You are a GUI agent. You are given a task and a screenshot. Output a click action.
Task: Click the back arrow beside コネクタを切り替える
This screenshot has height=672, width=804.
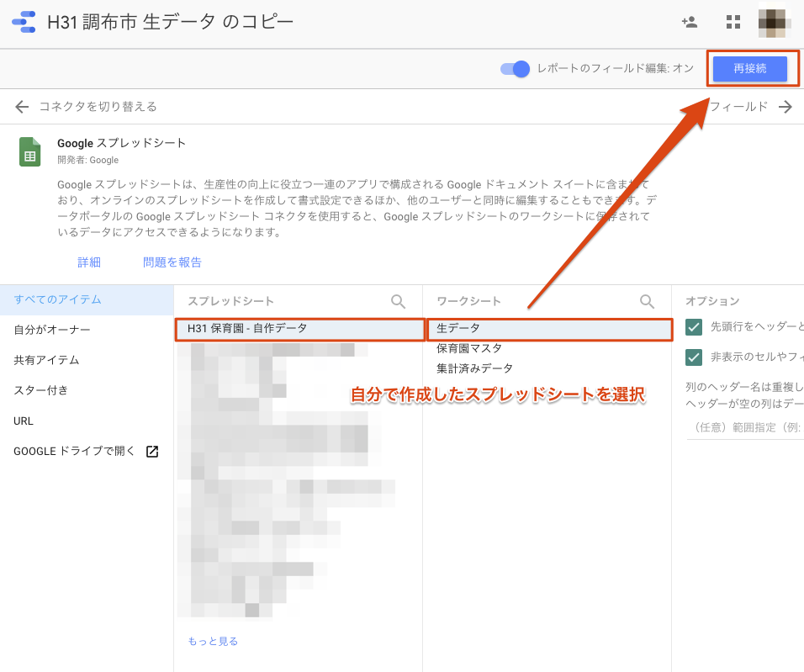22,107
